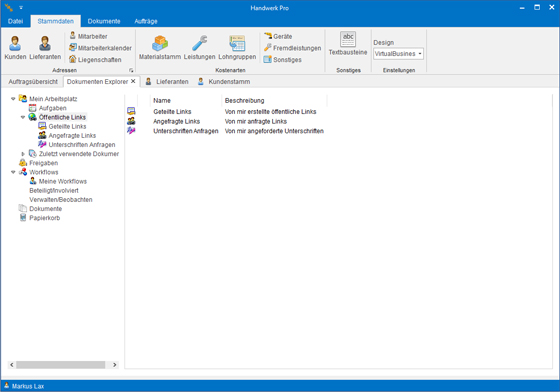The image size is (560, 392).
Task: Switch to the Datei ribbon tab
Action: point(15,21)
